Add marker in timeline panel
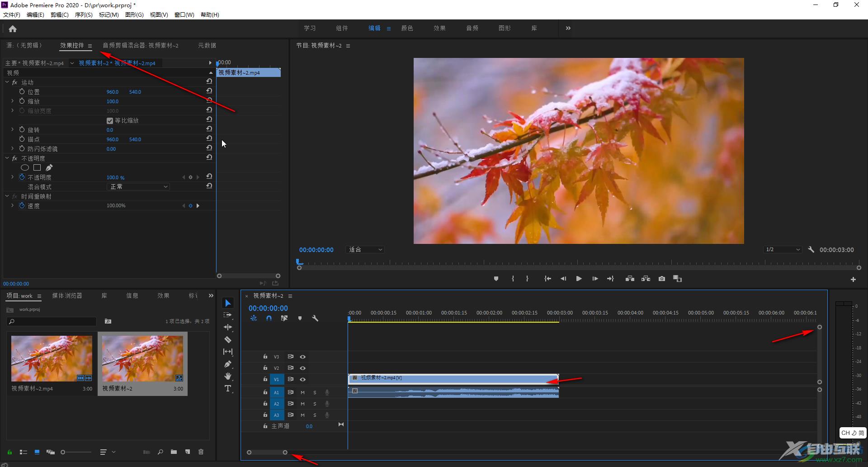 click(x=300, y=318)
